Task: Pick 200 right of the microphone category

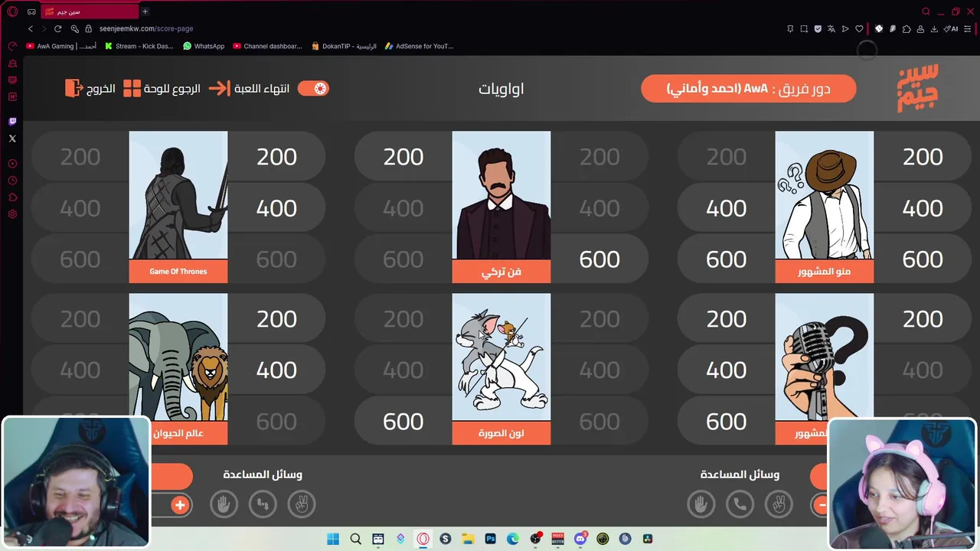Action: (x=923, y=319)
